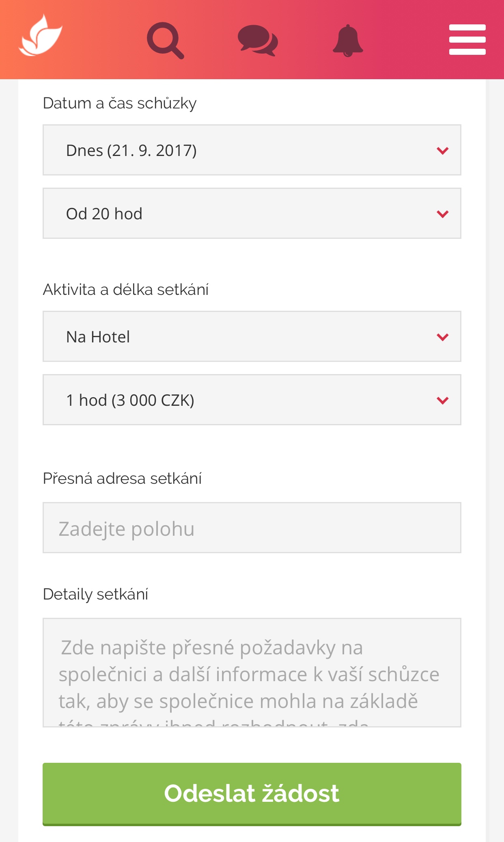Click into the meeting details text area
Image resolution: width=504 pixels, height=842 pixels.
[252, 673]
